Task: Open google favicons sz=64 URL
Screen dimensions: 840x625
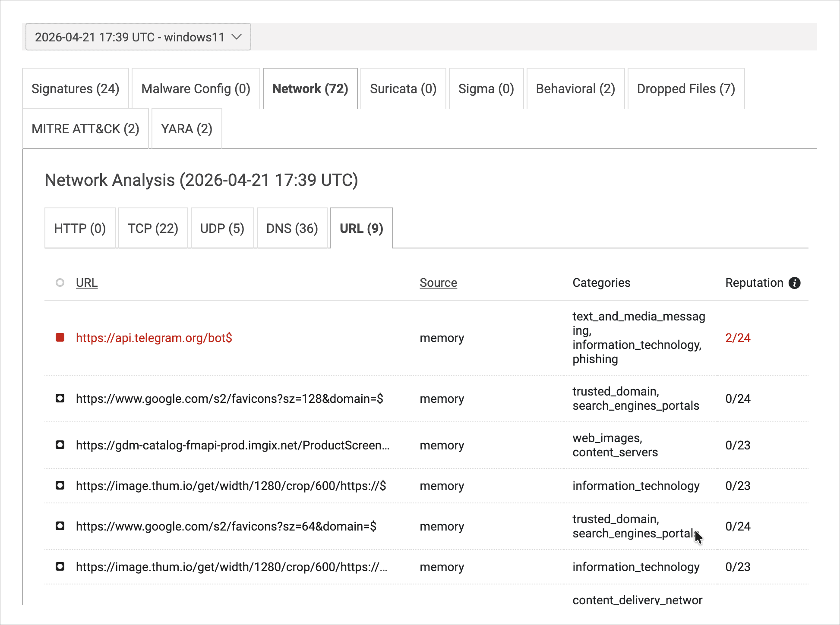Action: point(226,526)
